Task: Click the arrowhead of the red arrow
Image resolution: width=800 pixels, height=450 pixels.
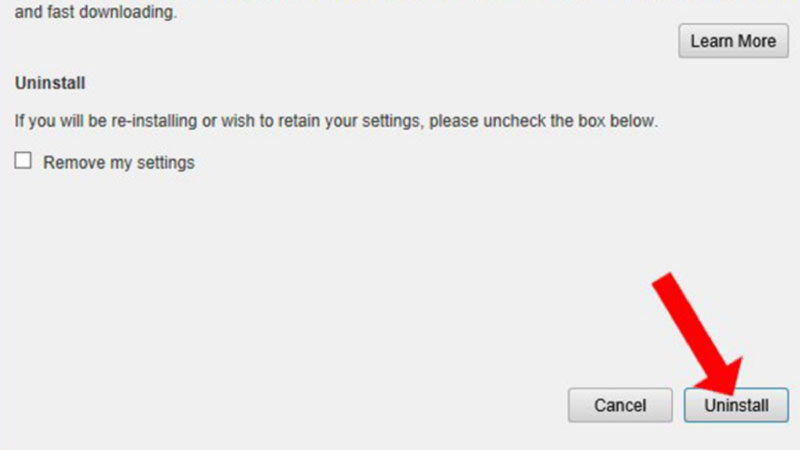Action: pyautogui.click(x=719, y=377)
